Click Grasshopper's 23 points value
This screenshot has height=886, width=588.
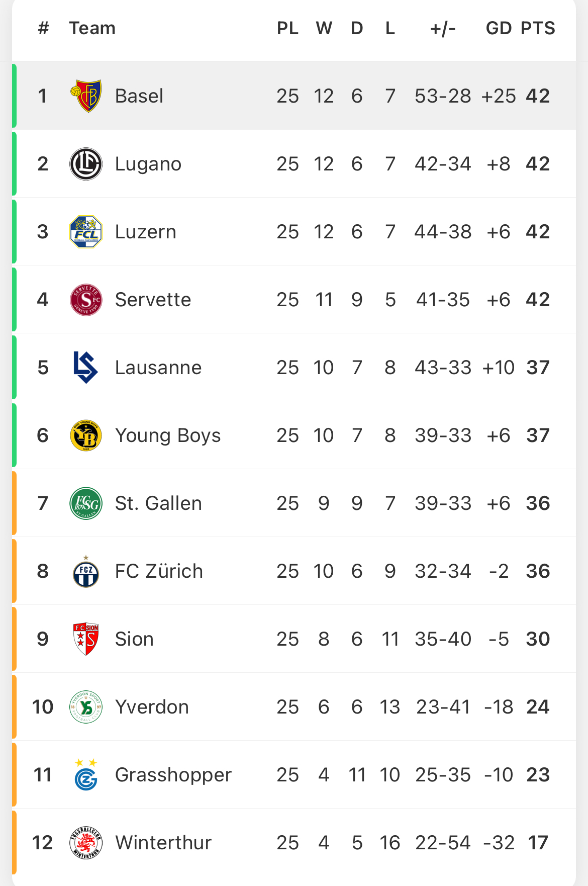click(538, 775)
